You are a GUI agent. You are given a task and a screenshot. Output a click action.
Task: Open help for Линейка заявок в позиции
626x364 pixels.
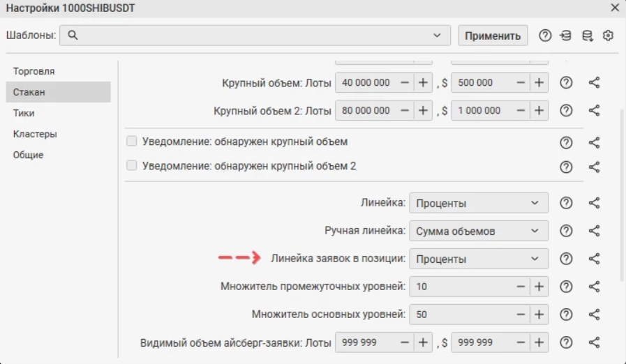coord(566,259)
